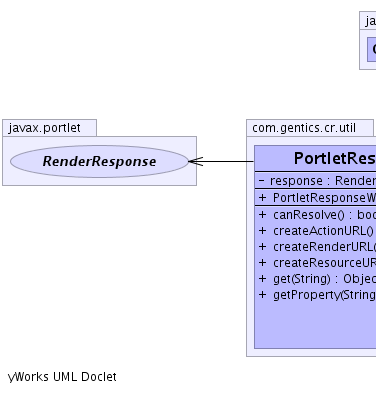Click the createRenderURL method entry
This screenshot has height=394, width=376.
click(x=317, y=247)
